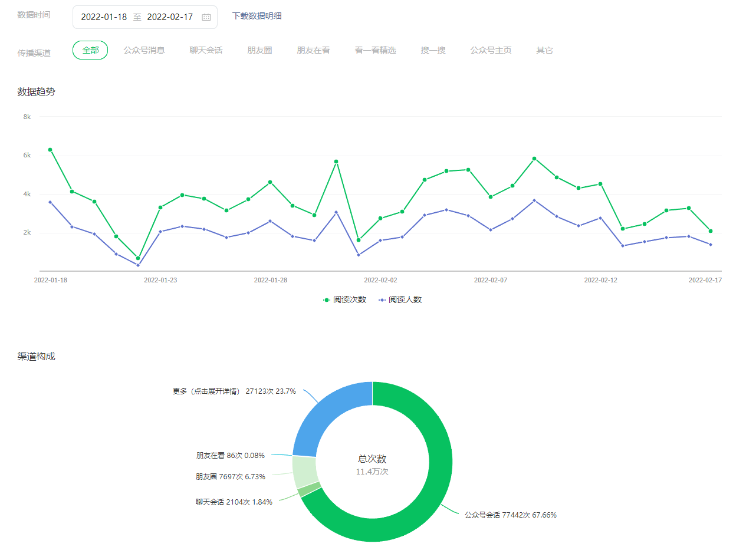The height and width of the screenshot is (560, 746).
Task: Open end date 2022-02-17 picker
Action: tap(170, 17)
